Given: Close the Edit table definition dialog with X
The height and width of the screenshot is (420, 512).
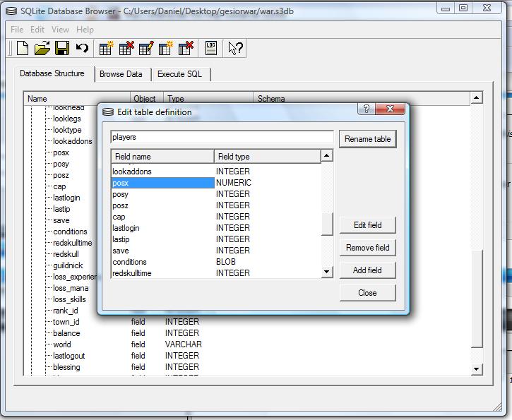Looking at the screenshot, I should tap(390, 109).
